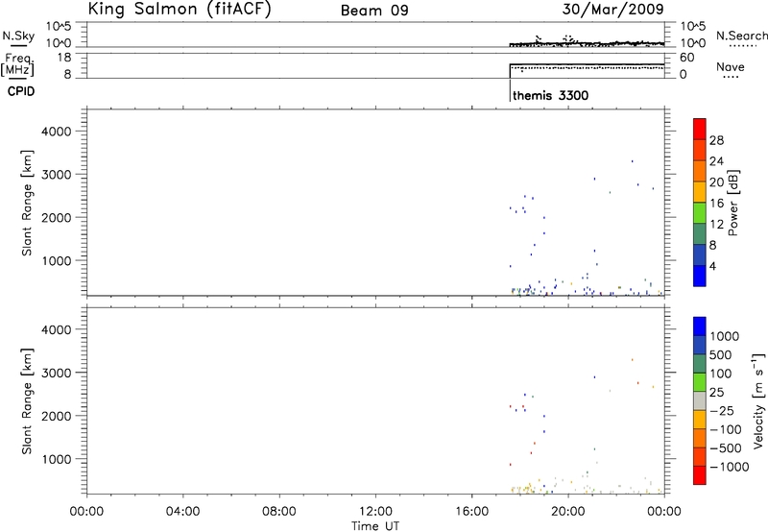The width and height of the screenshot is (768, 532).
Task: Click the "2000" tick in the power panel
Action: 57,217
